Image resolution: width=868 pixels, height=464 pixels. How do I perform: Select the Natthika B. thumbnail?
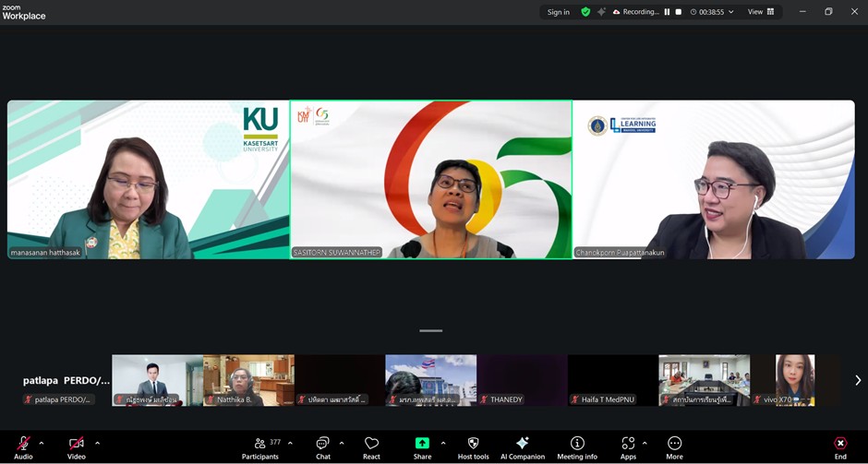pos(248,380)
